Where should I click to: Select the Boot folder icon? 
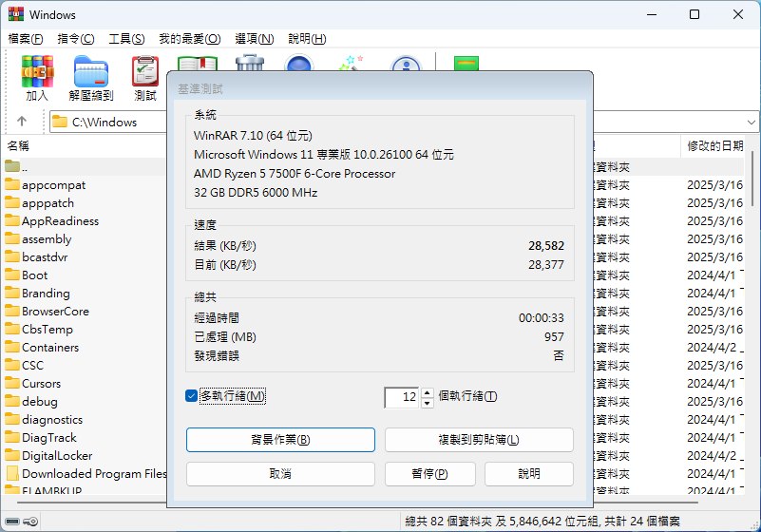point(12,275)
